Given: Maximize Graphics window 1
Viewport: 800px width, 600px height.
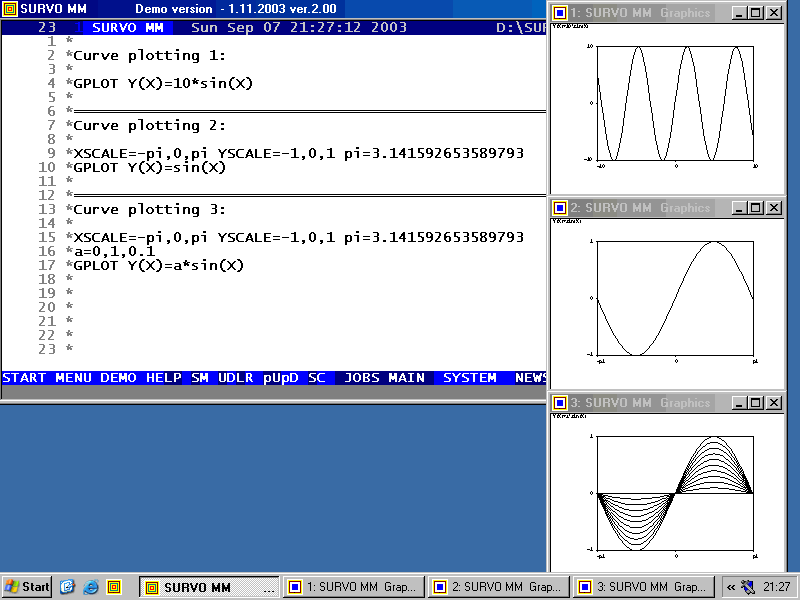Looking at the screenshot, I should [x=756, y=13].
